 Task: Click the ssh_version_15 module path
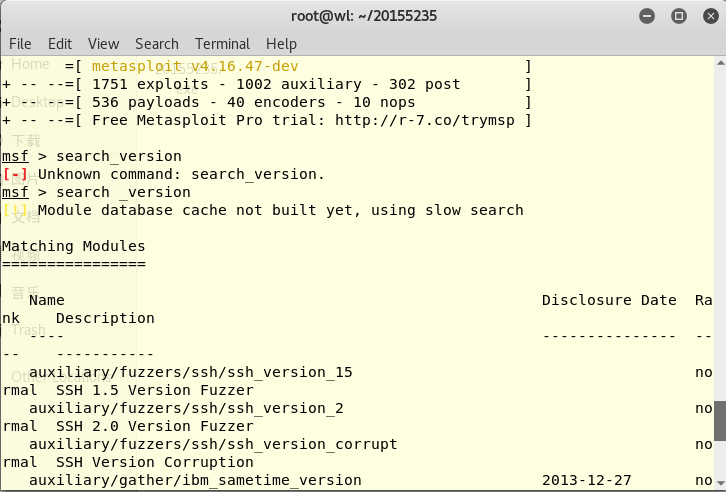[x=191, y=372]
